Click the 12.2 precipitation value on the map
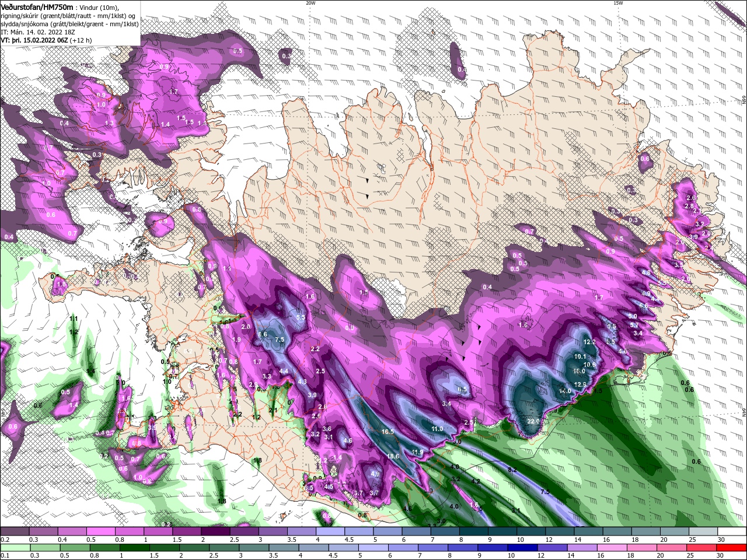747x560 pixels. [x=589, y=342]
